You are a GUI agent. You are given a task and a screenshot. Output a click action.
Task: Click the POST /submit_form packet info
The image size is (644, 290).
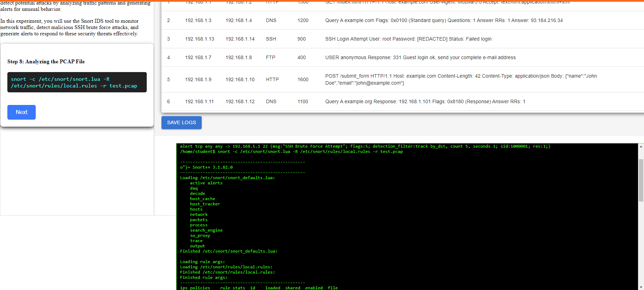[461, 79]
